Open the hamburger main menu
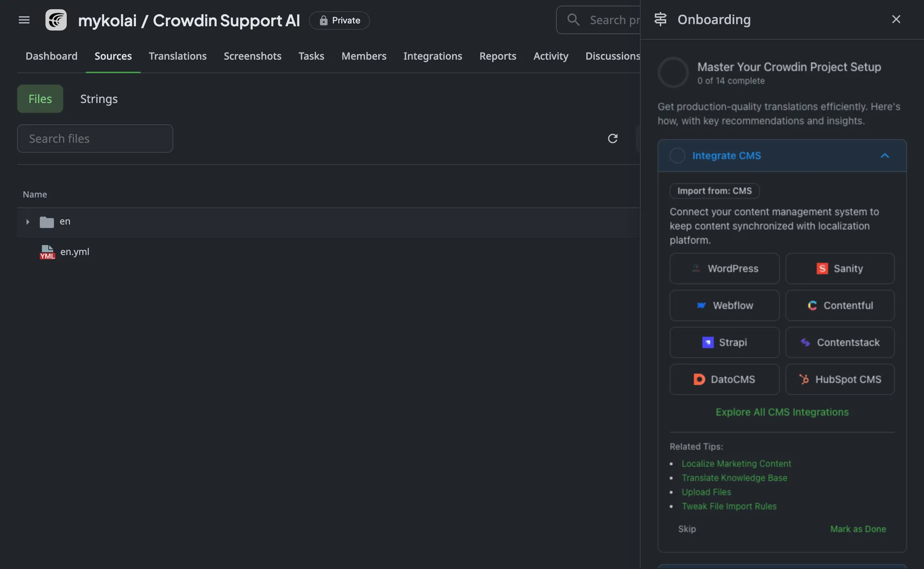 click(x=24, y=20)
